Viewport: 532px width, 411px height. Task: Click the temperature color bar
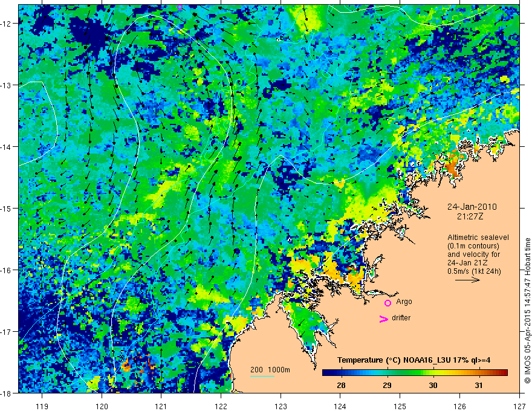pyautogui.click(x=415, y=373)
